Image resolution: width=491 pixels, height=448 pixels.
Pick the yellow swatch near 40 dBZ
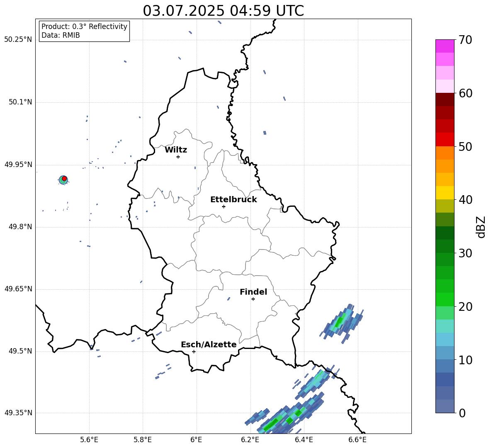click(x=445, y=193)
